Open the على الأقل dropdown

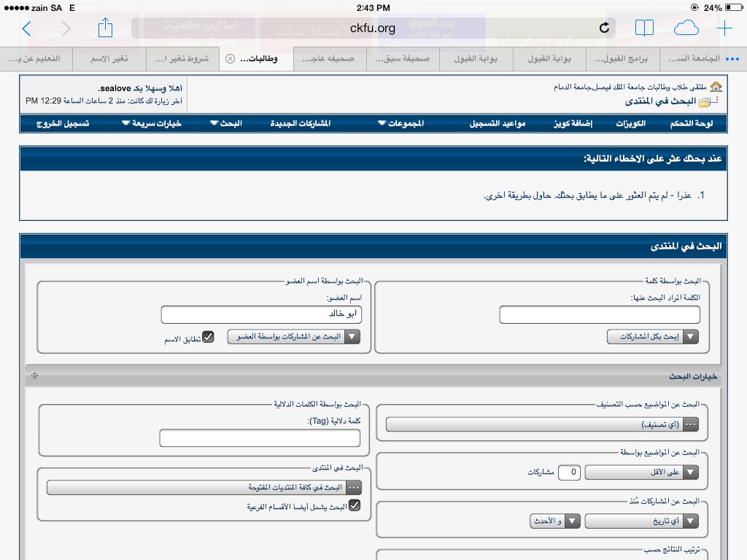coord(642,472)
